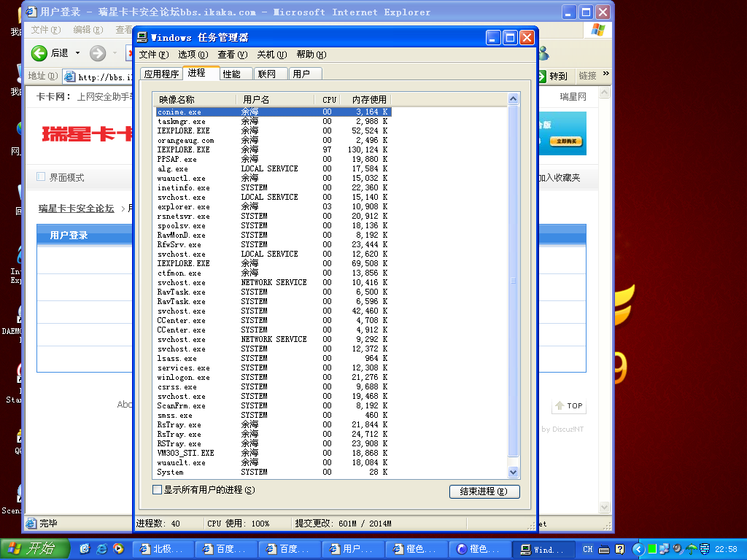Select the explorer.exe process row
This screenshot has height=560, width=747.
(x=274, y=206)
